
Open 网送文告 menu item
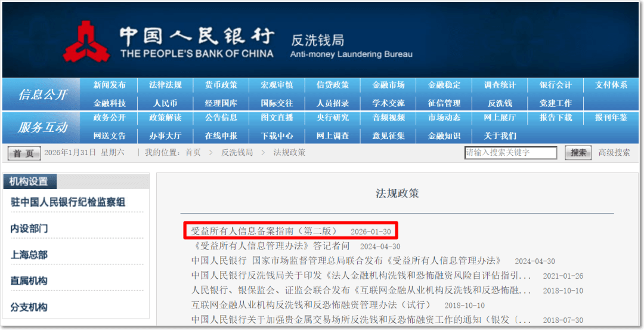coord(109,135)
